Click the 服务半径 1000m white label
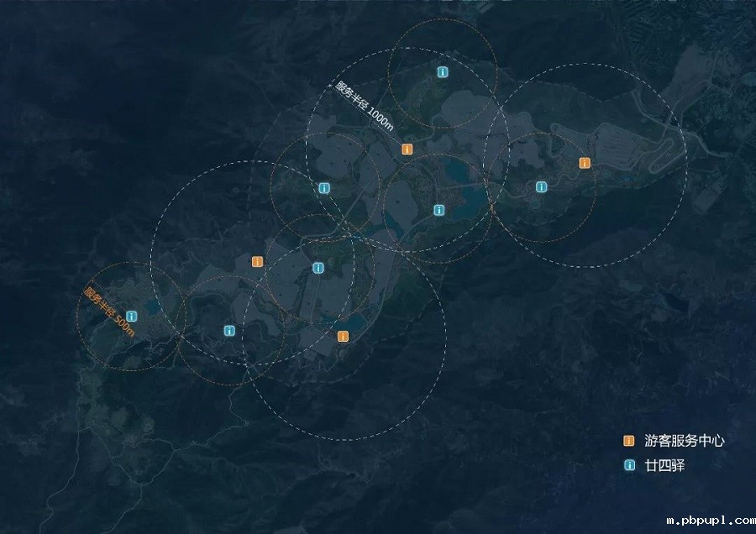This screenshot has height=534, width=756. click(365, 106)
